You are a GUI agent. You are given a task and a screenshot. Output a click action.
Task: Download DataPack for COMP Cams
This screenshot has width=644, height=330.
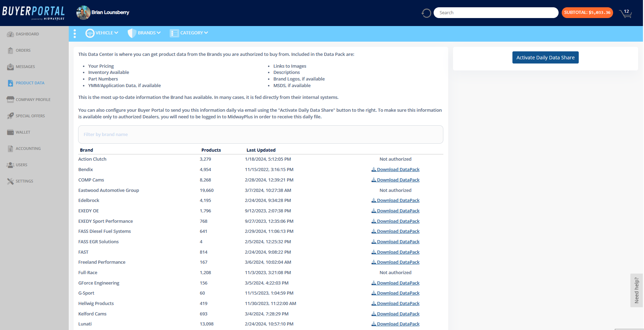click(395, 180)
